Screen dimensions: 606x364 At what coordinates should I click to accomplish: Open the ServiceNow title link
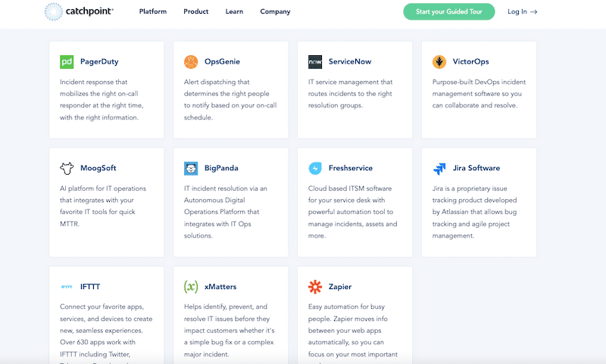click(350, 62)
